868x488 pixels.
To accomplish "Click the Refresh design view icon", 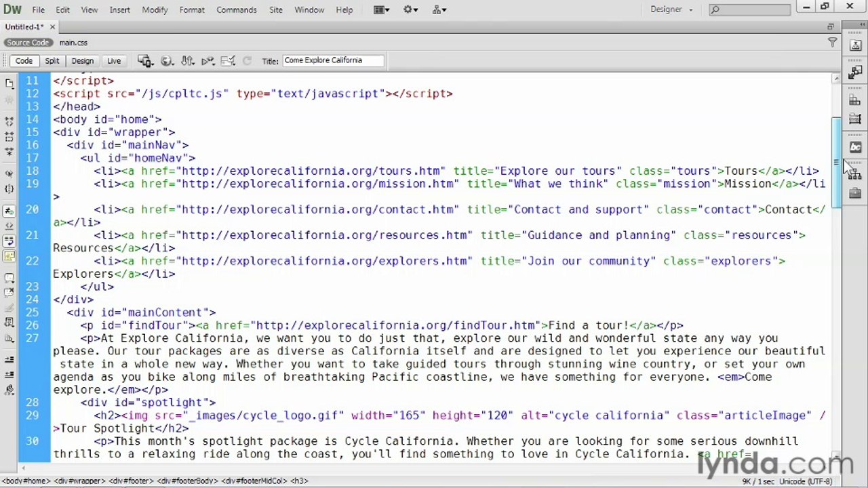I will point(247,61).
